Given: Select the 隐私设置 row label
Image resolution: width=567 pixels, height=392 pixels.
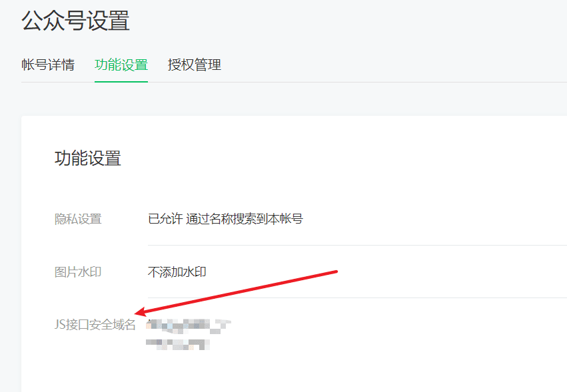Looking at the screenshot, I should [x=78, y=219].
